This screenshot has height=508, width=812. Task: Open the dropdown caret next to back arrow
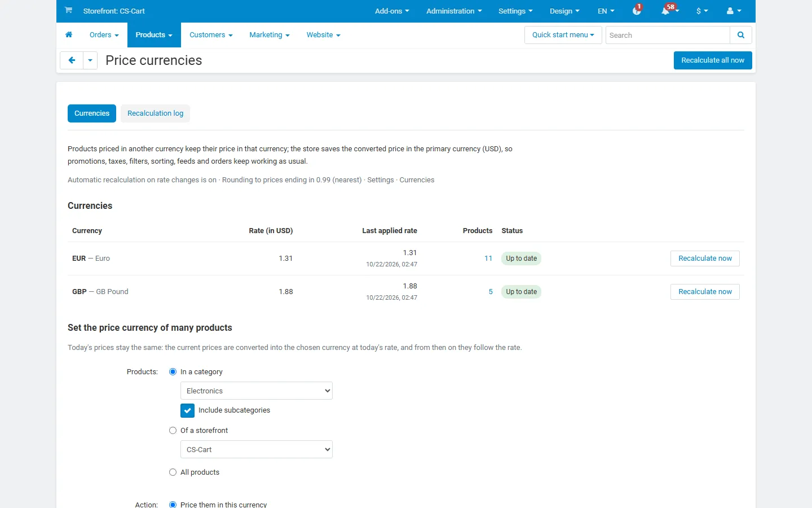[90, 60]
